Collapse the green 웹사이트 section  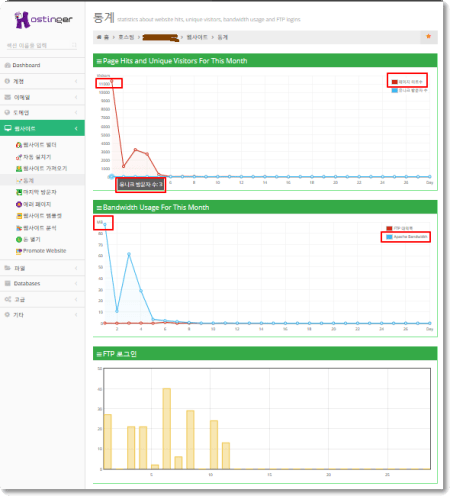pos(42,128)
